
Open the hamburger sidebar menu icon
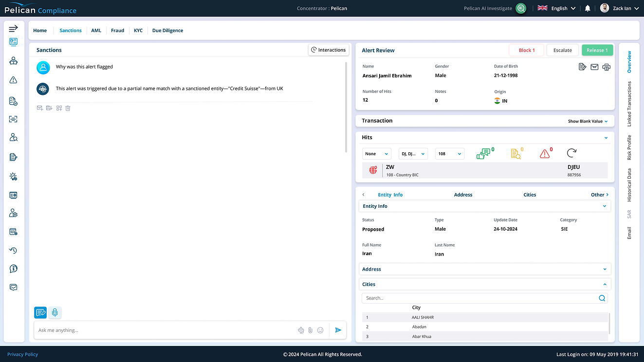[14, 29]
